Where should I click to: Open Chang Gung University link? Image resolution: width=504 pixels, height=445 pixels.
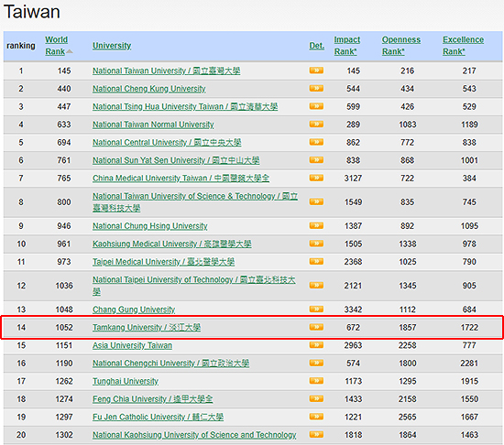click(x=134, y=309)
